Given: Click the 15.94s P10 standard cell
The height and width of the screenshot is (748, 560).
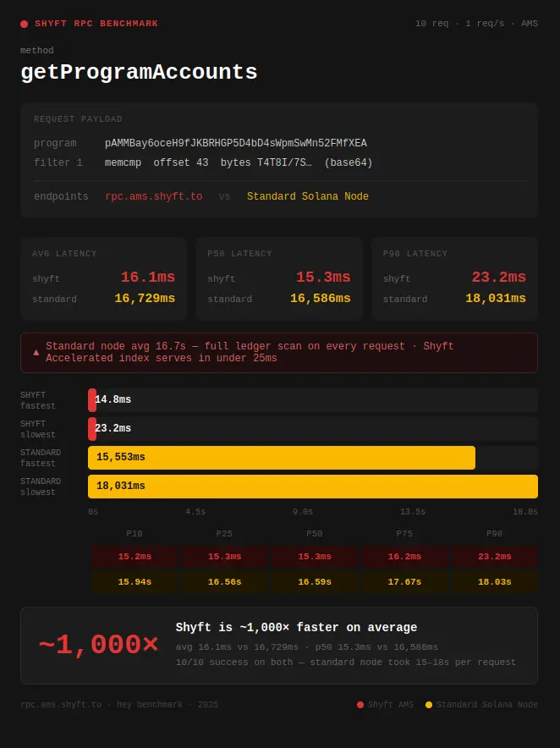Looking at the screenshot, I should (135, 581).
